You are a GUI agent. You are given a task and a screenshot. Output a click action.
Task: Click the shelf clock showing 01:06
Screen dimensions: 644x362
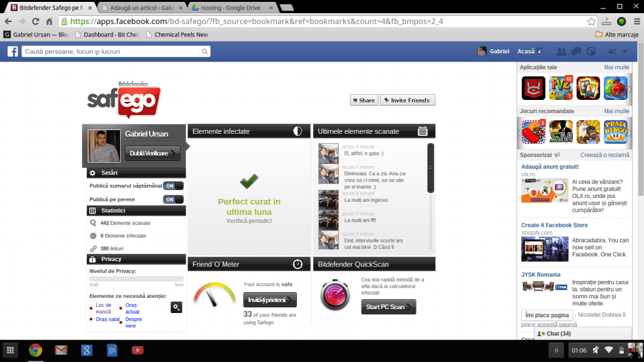pos(579,350)
